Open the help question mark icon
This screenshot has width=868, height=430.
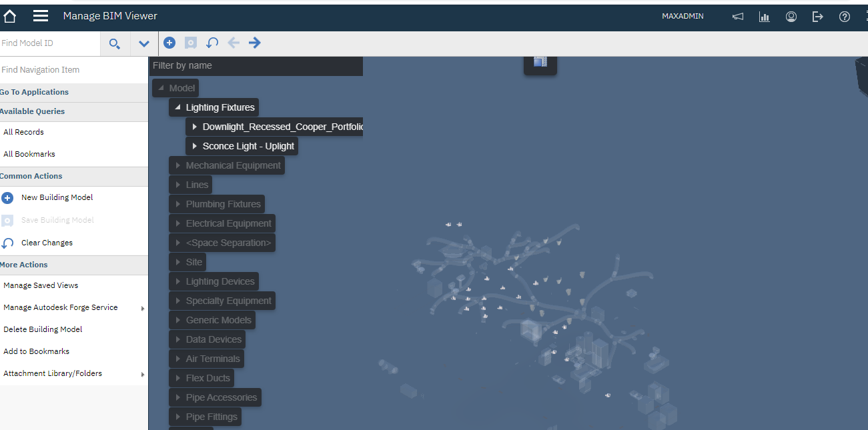coord(845,17)
